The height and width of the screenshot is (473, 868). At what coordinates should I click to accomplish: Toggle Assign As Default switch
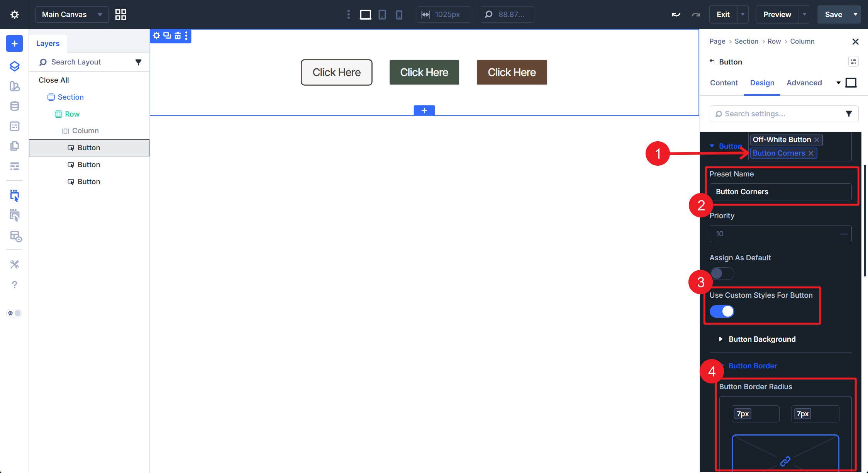tap(722, 274)
